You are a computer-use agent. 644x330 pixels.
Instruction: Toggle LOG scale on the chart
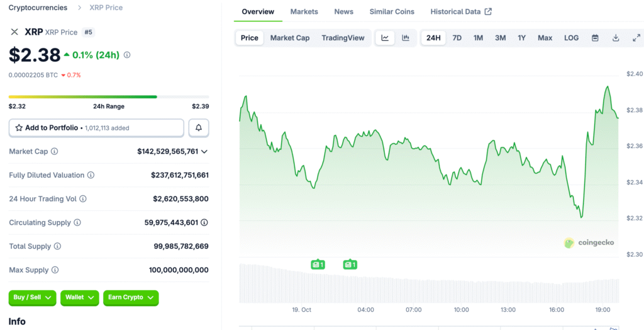571,38
